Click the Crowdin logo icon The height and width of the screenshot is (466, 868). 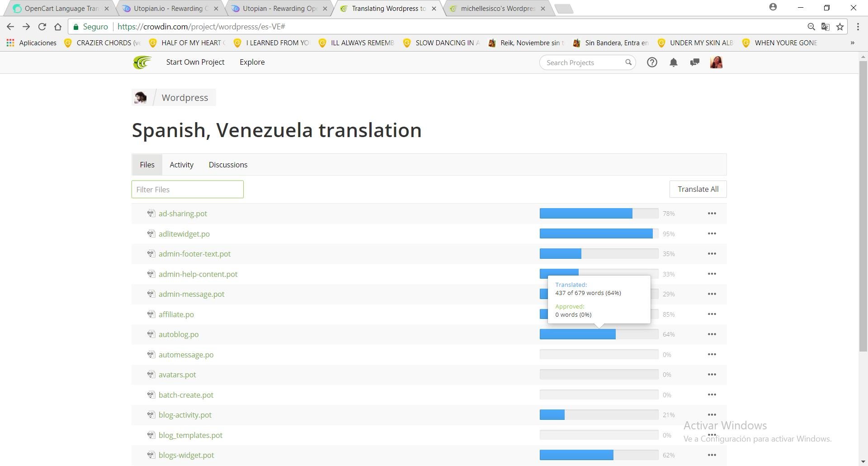(142, 62)
